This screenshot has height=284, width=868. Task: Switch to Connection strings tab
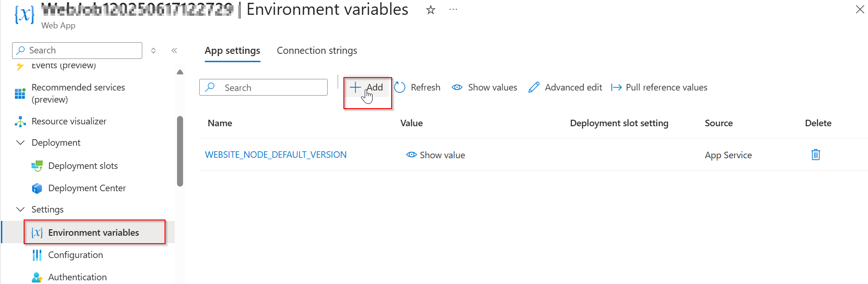(317, 51)
